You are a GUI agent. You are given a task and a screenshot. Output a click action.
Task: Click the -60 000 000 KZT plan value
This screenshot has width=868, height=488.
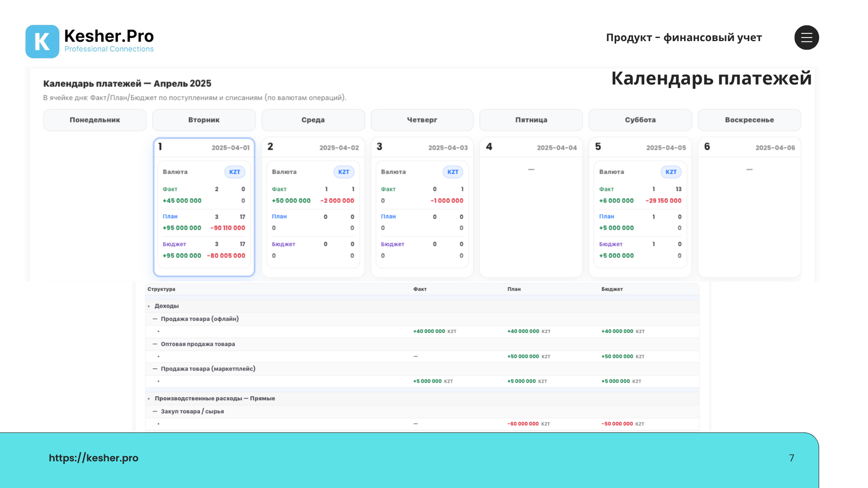point(528,424)
